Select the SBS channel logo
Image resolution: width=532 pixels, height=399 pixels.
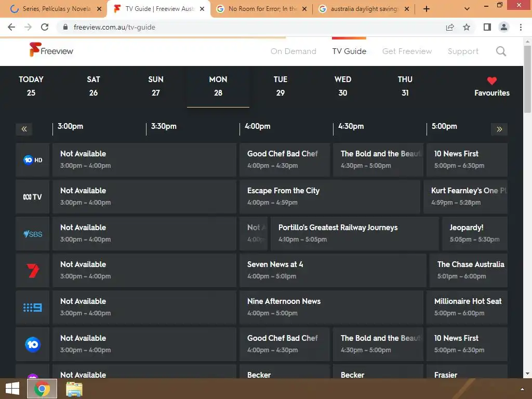(33, 234)
